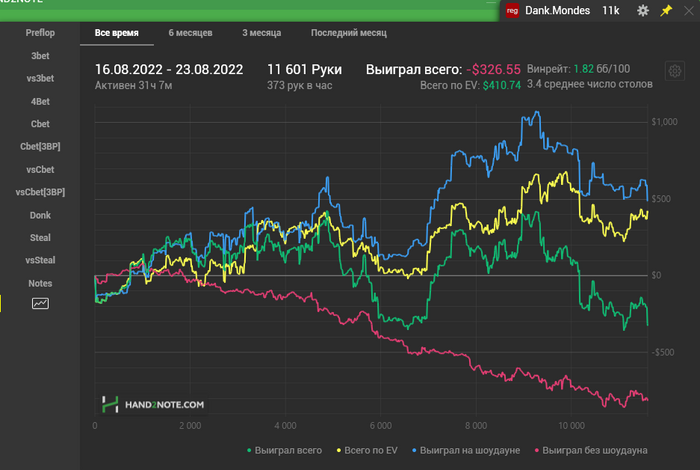Switch to the Последний месяц tab

(x=349, y=33)
